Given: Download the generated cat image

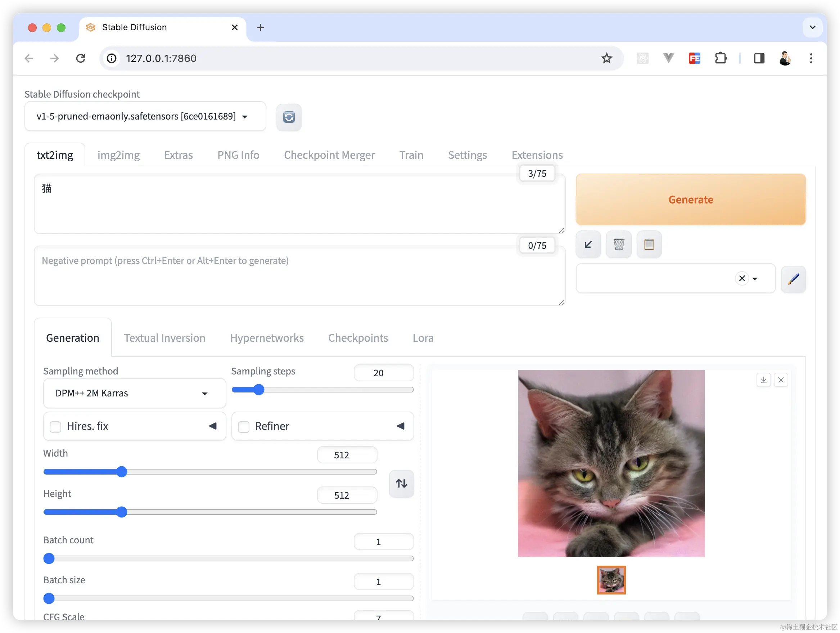Looking at the screenshot, I should 763,380.
